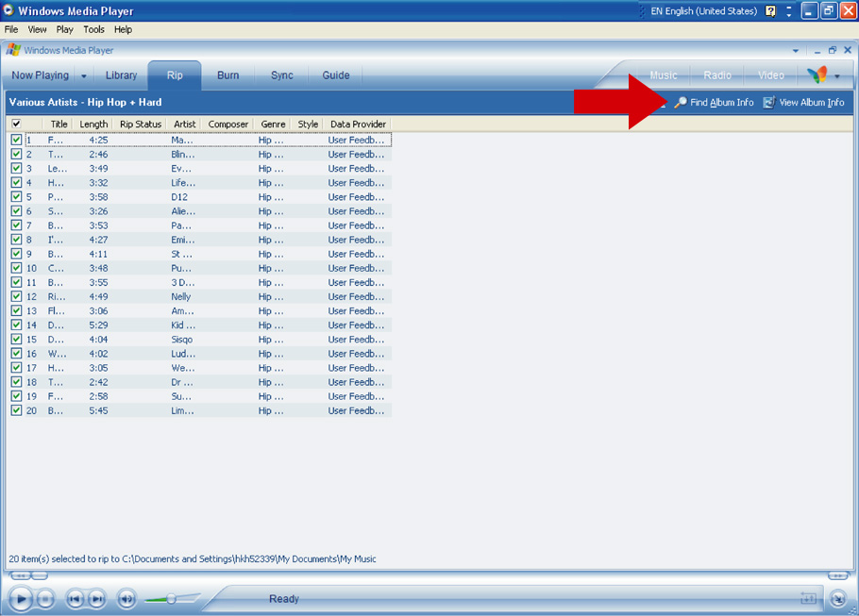Viewport: 859px width, 616px height.
Task: Uncheck track 18 checkbox
Action: (16, 382)
